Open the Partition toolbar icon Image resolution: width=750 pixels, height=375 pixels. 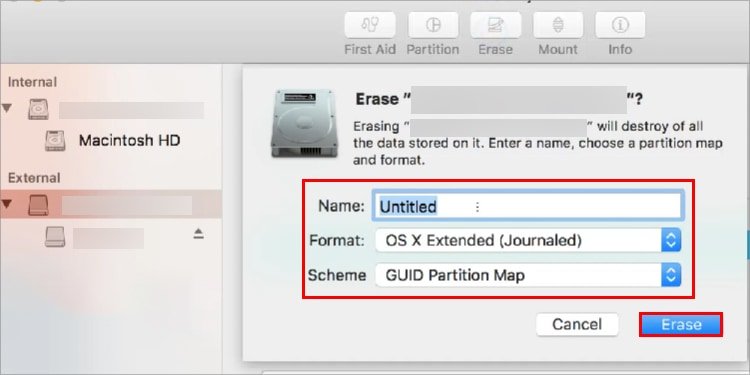(x=433, y=25)
